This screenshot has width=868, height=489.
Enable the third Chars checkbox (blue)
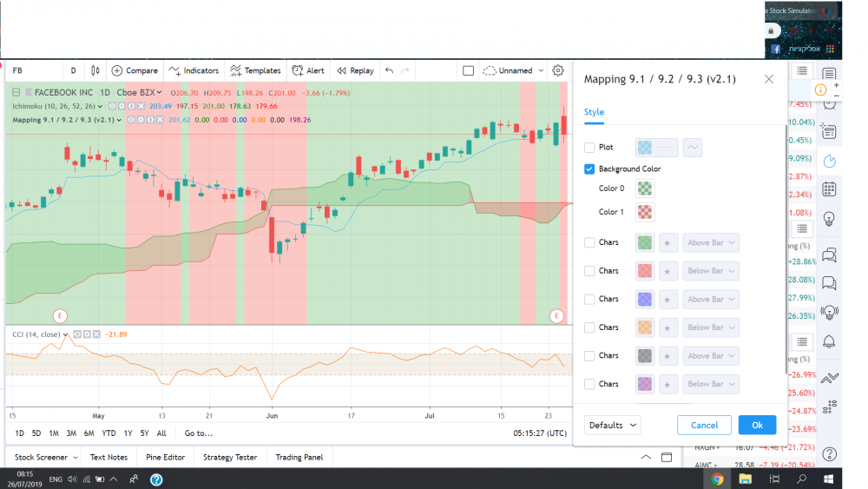tap(589, 299)
